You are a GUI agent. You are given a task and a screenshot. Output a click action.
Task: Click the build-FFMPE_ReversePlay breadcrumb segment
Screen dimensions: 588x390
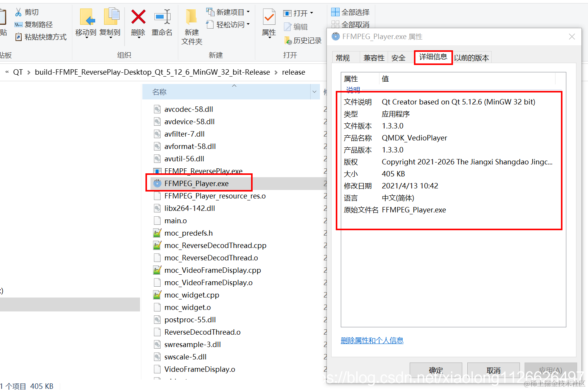pos(152,72)
